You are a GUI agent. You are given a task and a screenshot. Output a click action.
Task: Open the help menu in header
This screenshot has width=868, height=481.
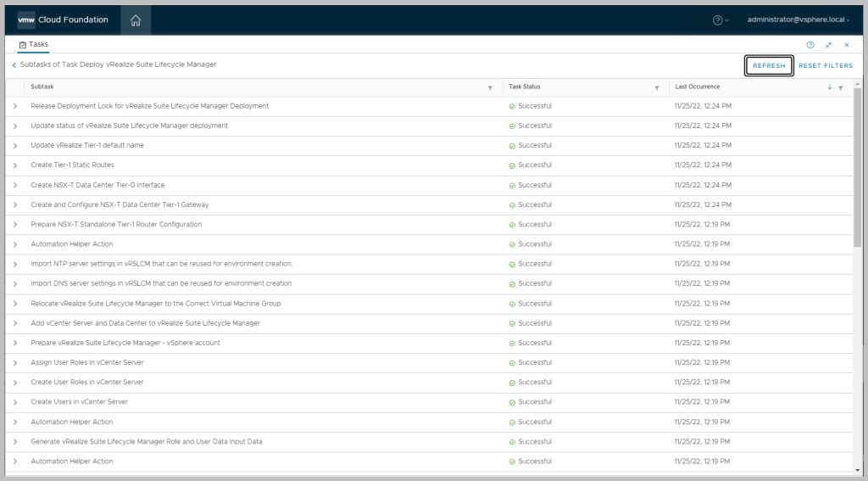pos(721,20)
